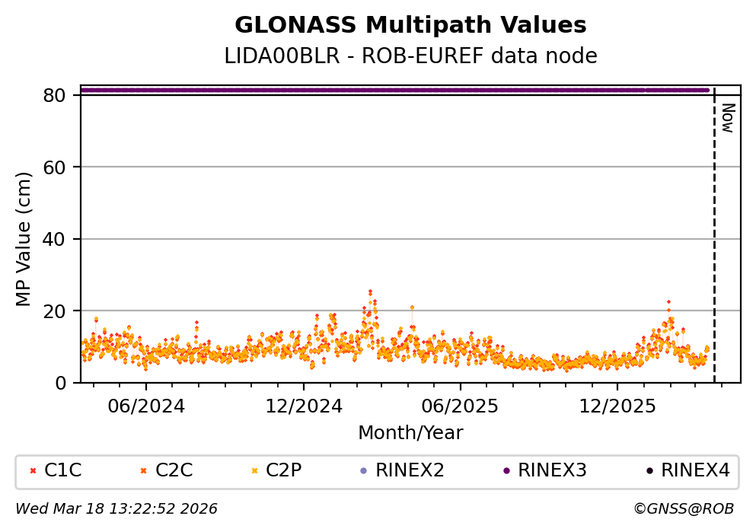Click the C2P yellow marker in legend
Viewport: 756px width, 532px height.
point(254,471)
